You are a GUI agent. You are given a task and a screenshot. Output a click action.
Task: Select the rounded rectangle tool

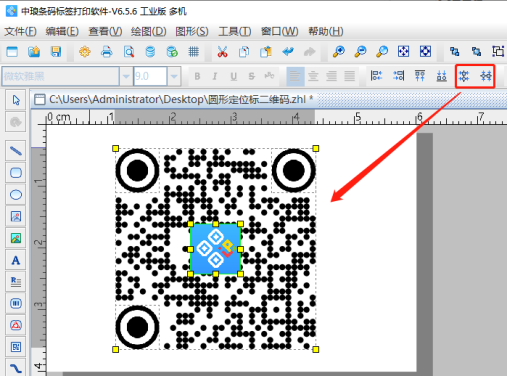click(16, 173)
